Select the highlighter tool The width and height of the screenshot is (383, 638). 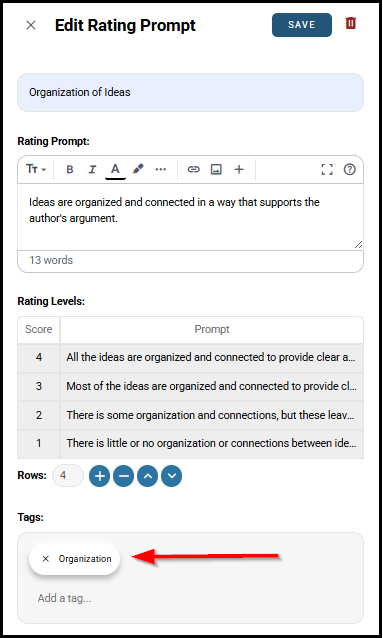pyautogui.click(x=138, y=169)
